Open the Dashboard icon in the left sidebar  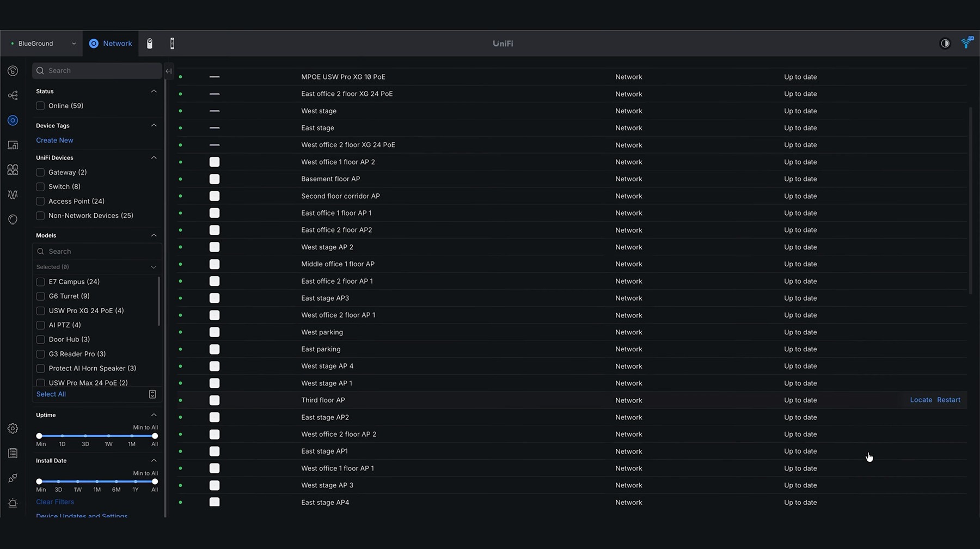pyautogui.click(x=13, y=71)
